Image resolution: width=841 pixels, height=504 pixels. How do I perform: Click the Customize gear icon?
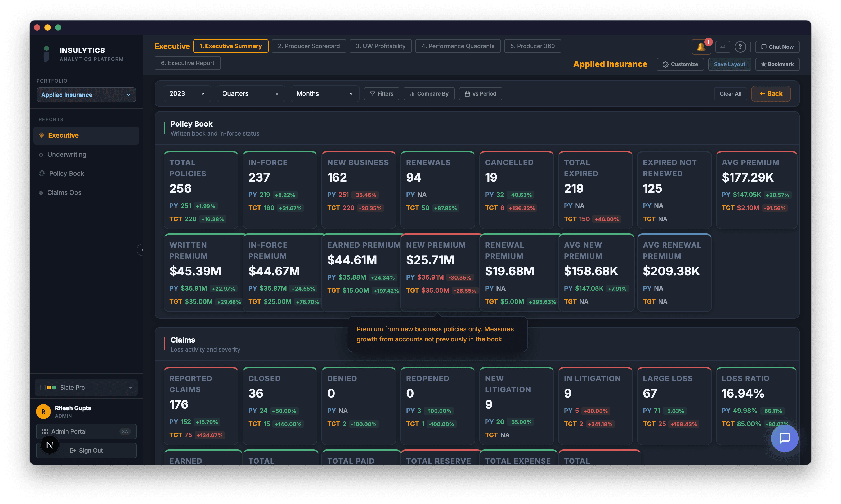point(665,64)
